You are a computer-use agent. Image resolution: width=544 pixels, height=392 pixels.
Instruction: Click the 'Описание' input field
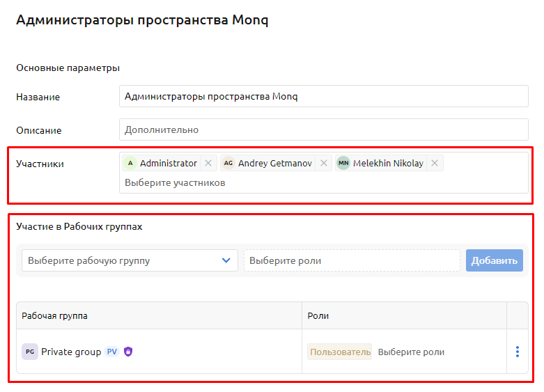(323, 130)
